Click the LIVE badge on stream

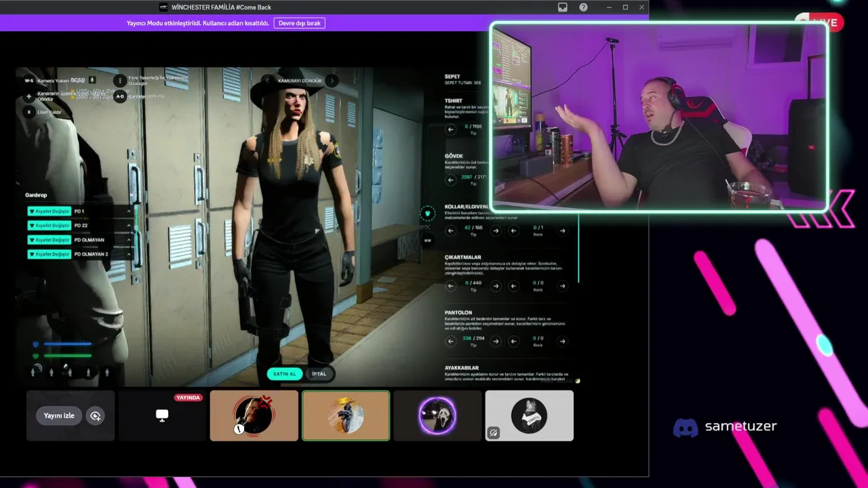pos(819,22)
